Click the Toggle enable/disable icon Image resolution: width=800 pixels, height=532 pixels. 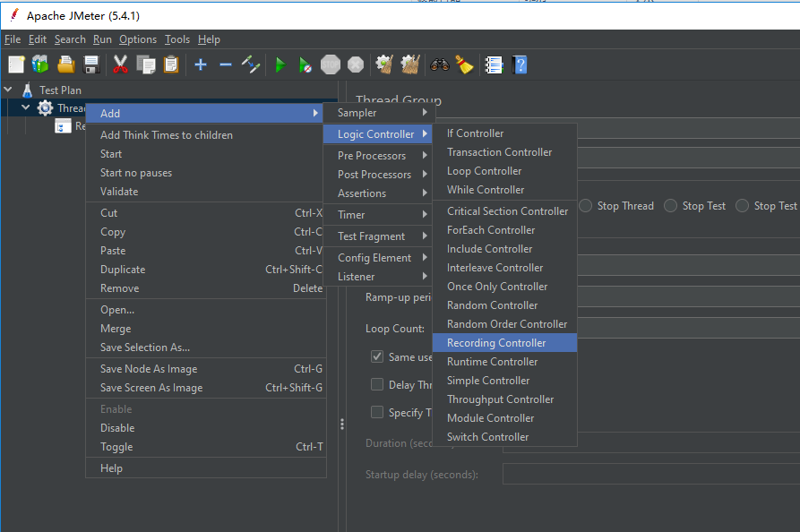[251, 64]
